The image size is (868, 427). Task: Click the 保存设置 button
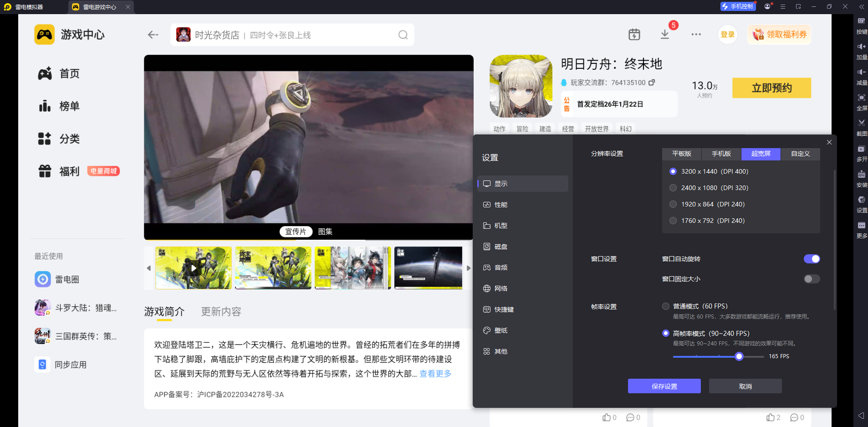664,386
